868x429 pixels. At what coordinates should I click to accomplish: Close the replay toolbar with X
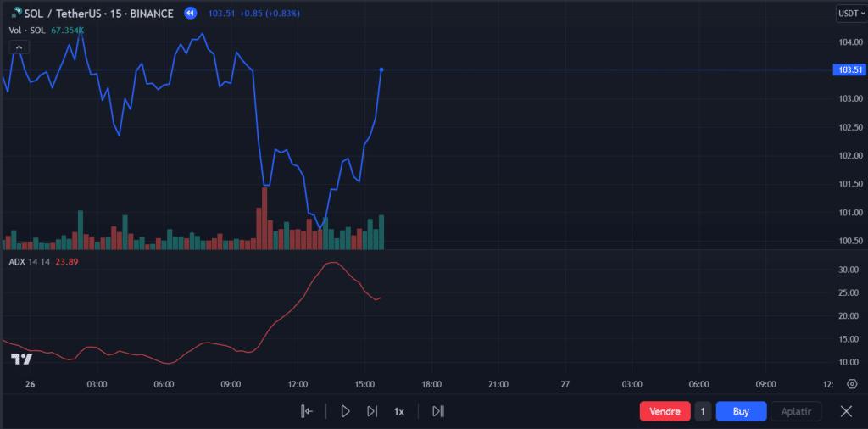tap(846, 411)
